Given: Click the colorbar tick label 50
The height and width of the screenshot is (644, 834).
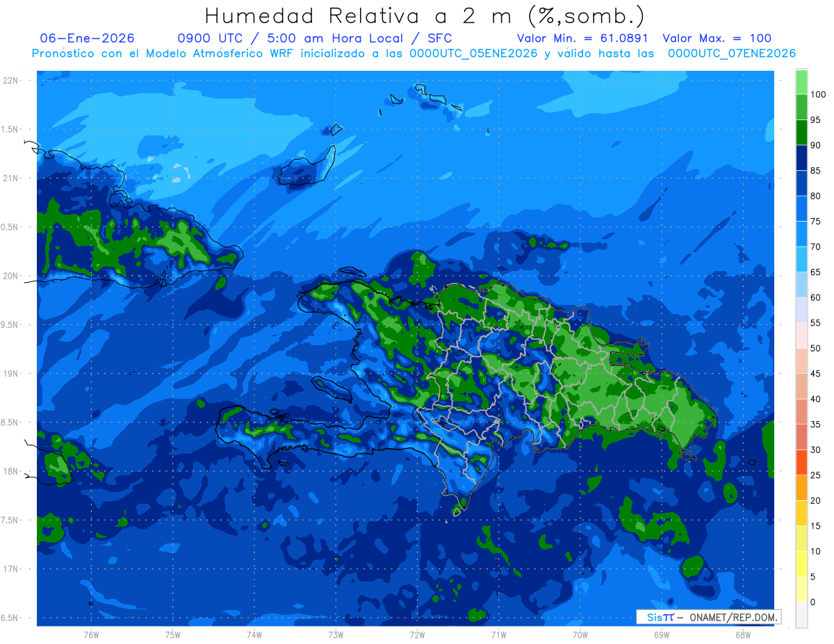Looking at the screenshot, I should [x=816, y=348].
